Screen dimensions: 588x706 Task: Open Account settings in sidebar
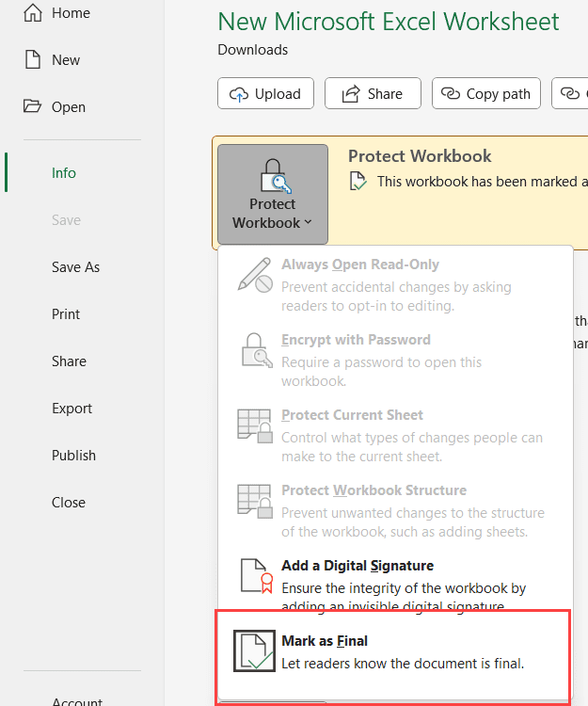[x=77, y=700]
